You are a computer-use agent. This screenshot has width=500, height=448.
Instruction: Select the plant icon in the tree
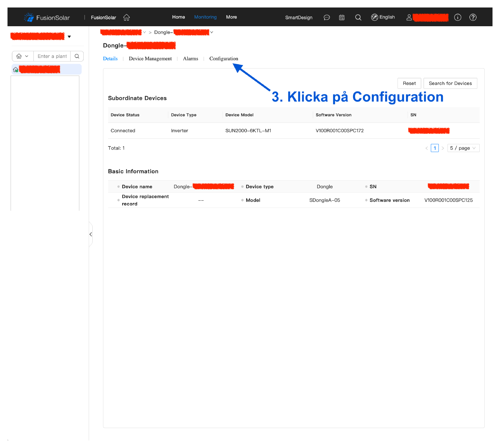coord(16,70)
